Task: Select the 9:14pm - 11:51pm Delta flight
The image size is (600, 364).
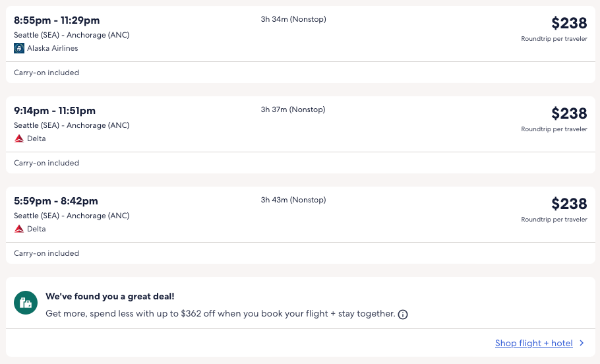Action: 55,111
